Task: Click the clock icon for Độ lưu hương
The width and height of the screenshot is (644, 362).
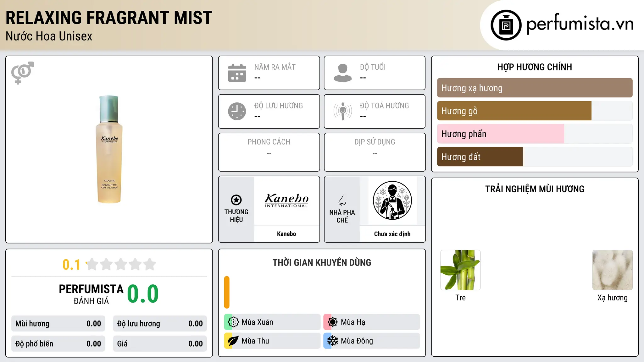Action: pos(237,111)
